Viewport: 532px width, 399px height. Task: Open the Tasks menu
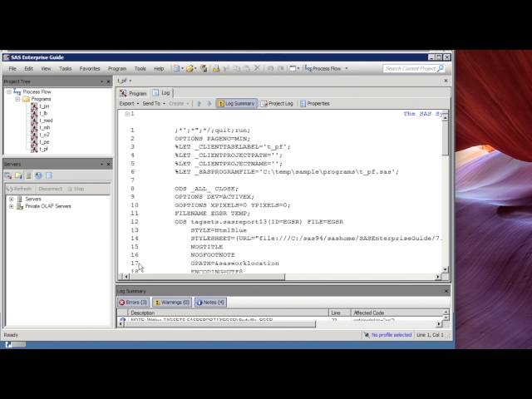(x=65, y=68)
